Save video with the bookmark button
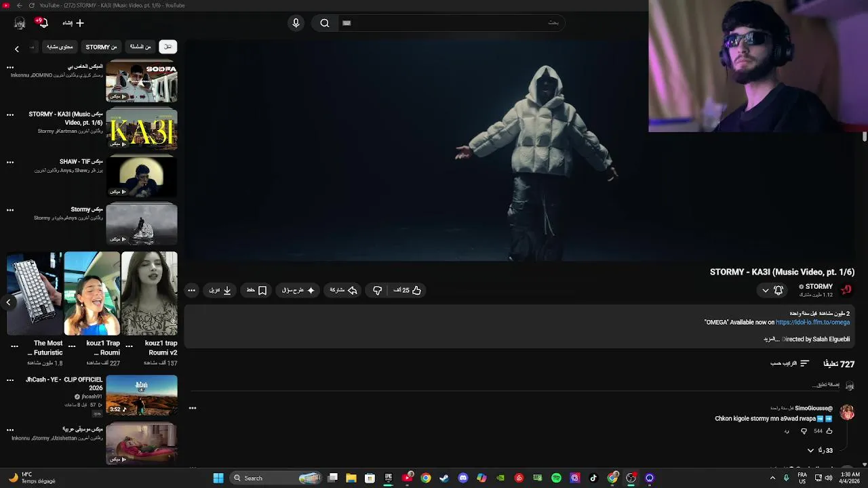This screenshot has height=488, width=868. 256,290
